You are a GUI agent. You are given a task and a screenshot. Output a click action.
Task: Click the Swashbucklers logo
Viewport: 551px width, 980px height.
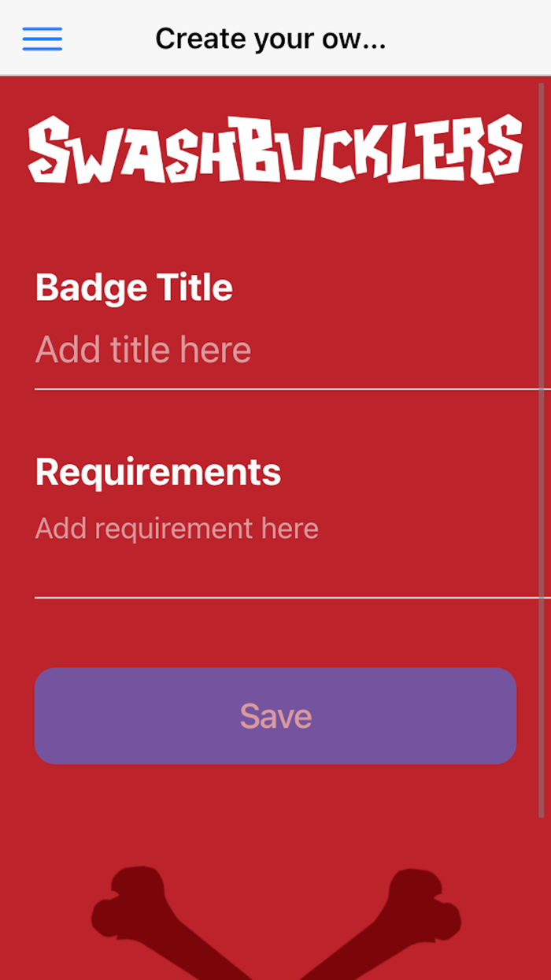(275, 150)
